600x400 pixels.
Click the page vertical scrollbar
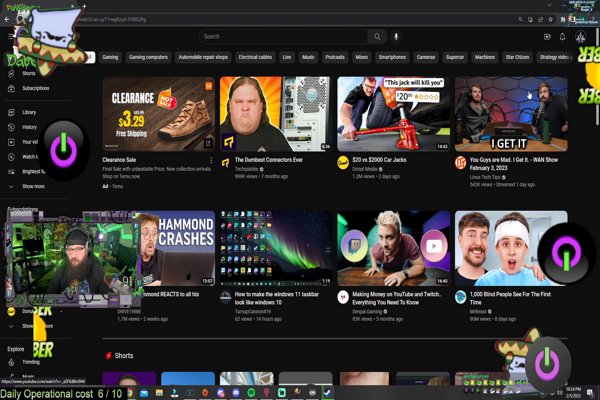click(597, 77)
